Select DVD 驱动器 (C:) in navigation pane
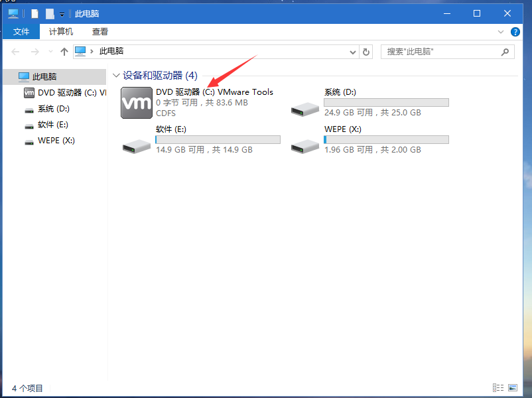532x398 pixels. [x=64, y=93]
